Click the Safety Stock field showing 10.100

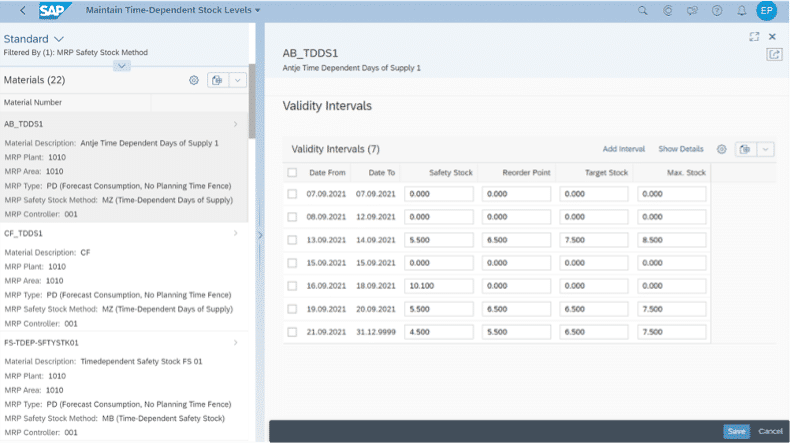[439, 286]
